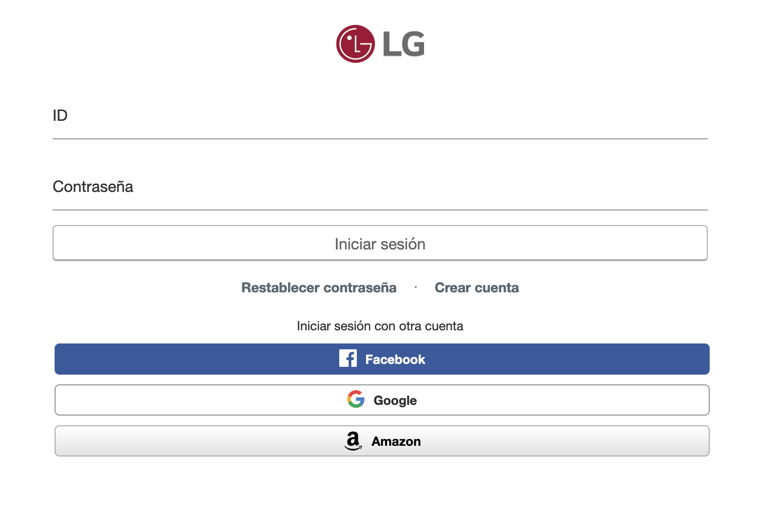The image size is (776, 532).
Task: Sign in with Amazon
Action: (x=382, y=441)
